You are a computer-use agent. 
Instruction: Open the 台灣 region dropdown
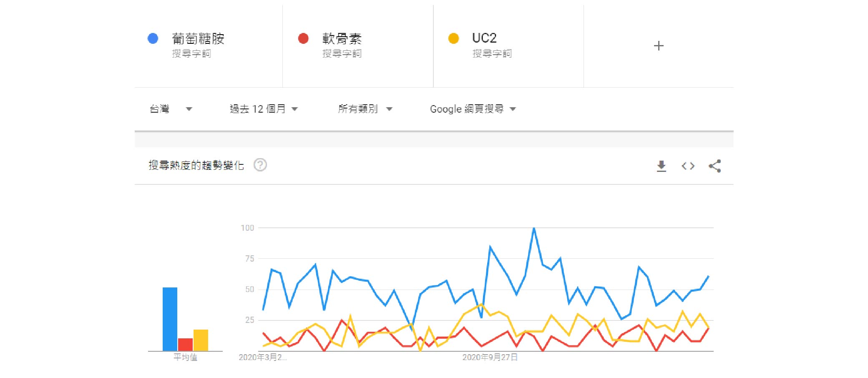171,109
